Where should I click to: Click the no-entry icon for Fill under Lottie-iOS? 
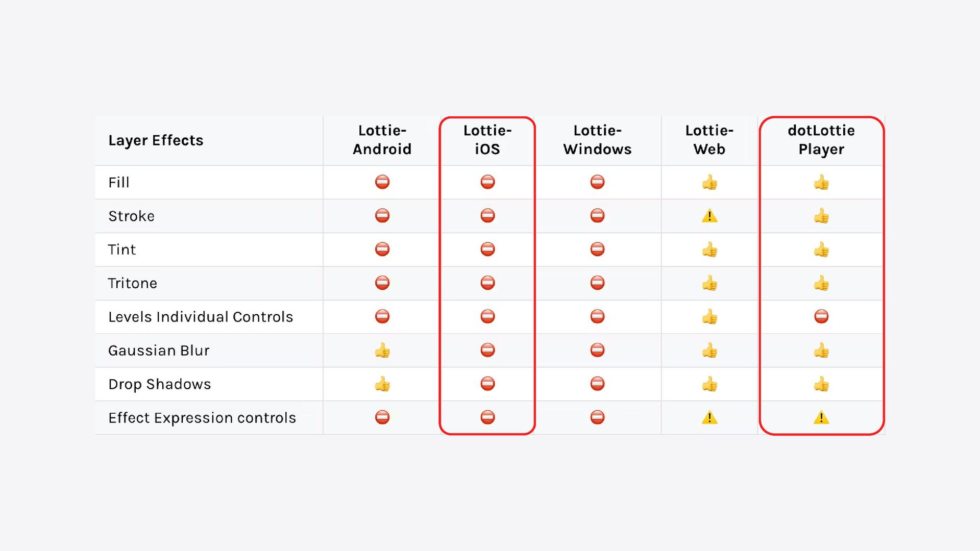[487, 182]
